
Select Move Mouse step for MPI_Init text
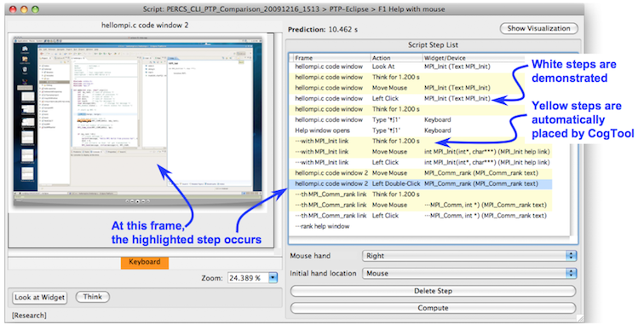click(x=421, y=88)
